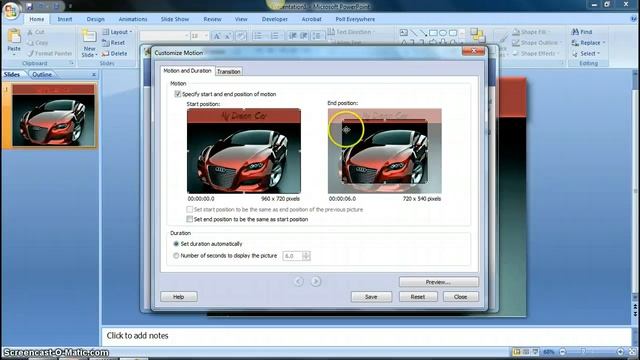The height and width of the screenshot is (360, 640).
Task: Toggle Specify start and end position of motion
Action: click(x=178, y=94)
